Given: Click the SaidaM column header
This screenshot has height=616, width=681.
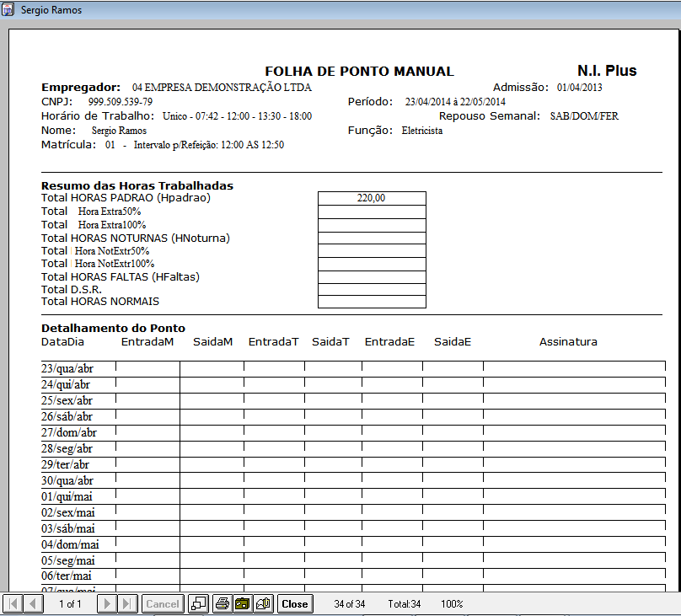Looking at the screenshot, I should pyautogui.click(x=212, y=341).
